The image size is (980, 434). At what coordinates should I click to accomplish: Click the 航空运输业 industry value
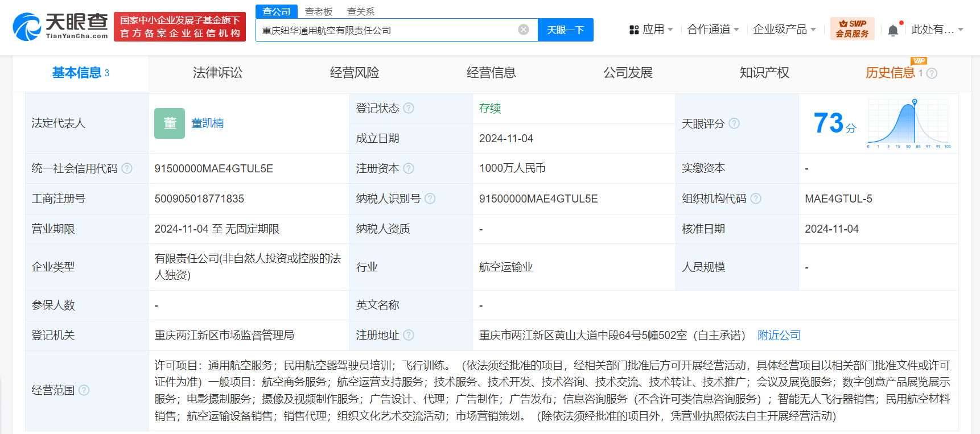pos(506,267)
